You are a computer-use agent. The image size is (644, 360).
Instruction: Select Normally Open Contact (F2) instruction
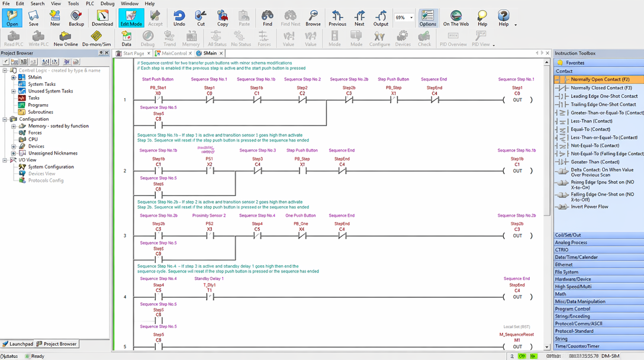[x=599, y=79]
